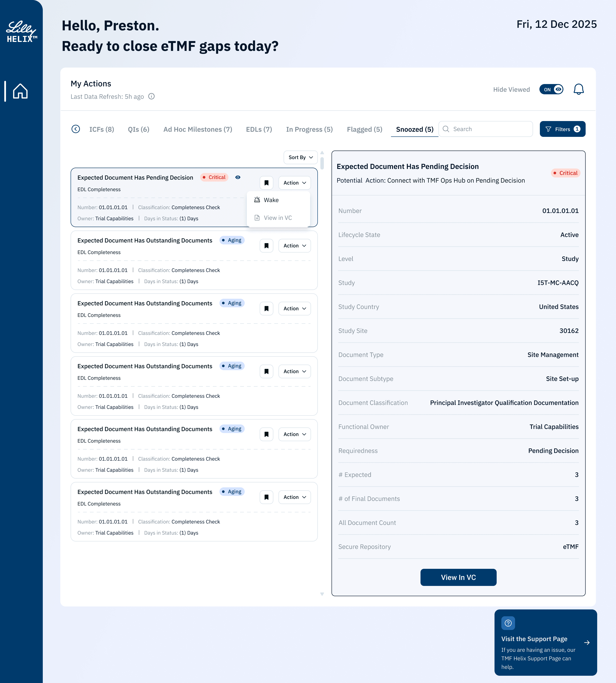616x683 pixels.
Task: Toggle the Hide Viewed switch
Action: click(x=551, y=89)
